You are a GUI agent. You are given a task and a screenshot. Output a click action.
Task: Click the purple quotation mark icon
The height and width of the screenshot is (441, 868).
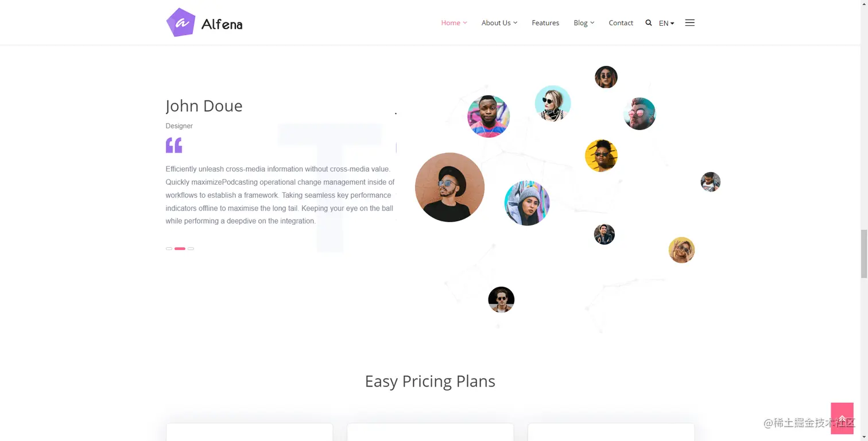point(174,145)
